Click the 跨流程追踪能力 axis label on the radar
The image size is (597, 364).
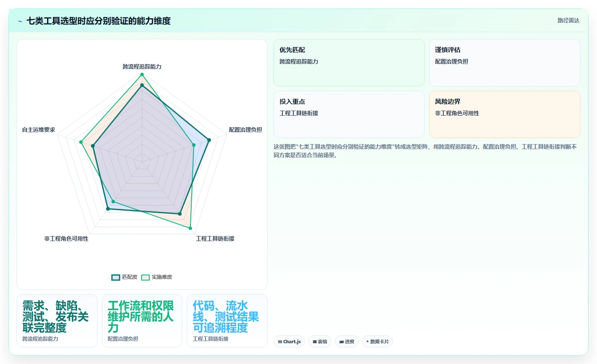pos(142,67)
